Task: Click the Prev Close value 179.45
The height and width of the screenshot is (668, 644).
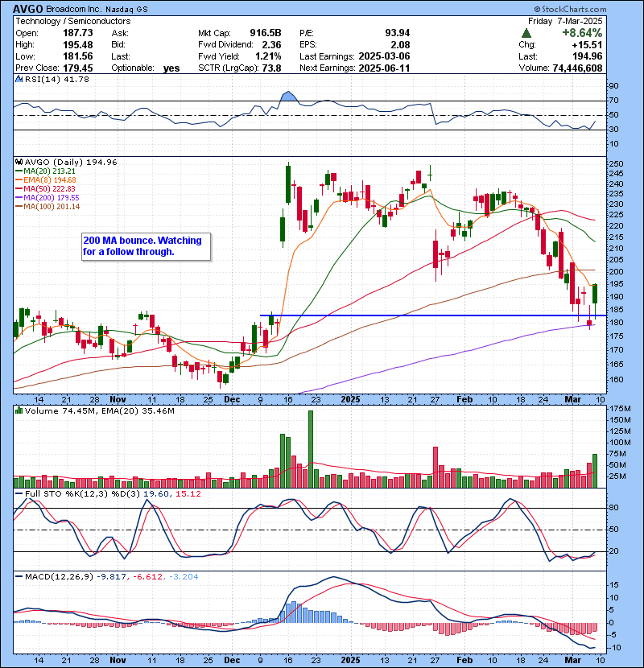Action: coord(78,68)
